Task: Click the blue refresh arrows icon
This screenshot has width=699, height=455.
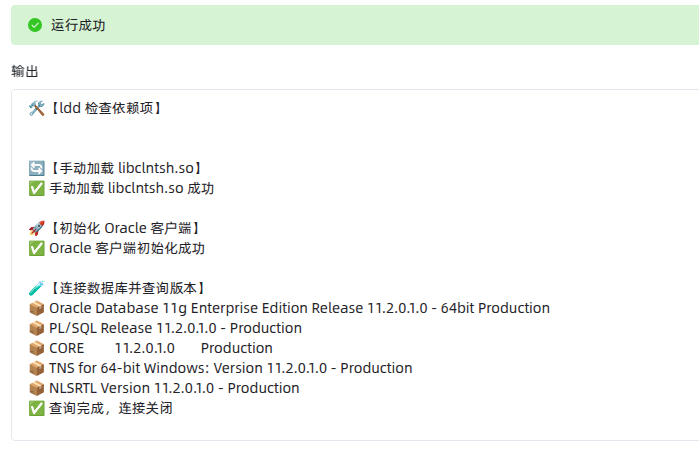Action: tap(37, 168)
